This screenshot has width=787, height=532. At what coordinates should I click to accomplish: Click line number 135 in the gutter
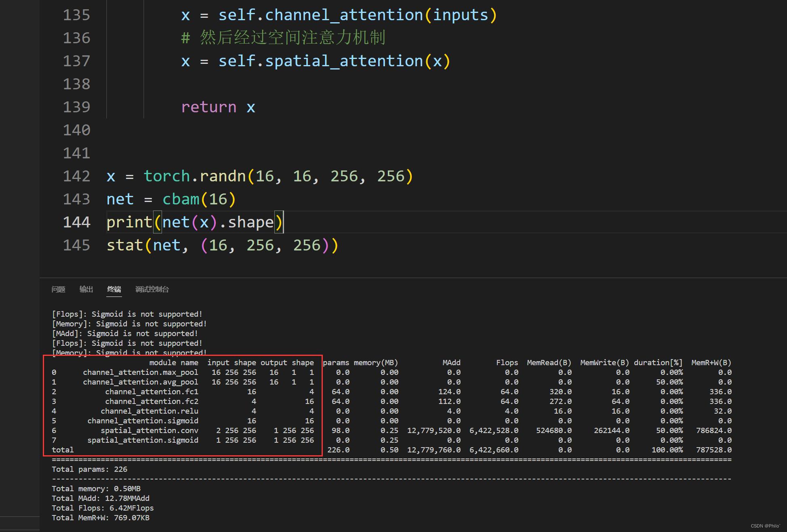pyautogui.click(x=76, y=15)
